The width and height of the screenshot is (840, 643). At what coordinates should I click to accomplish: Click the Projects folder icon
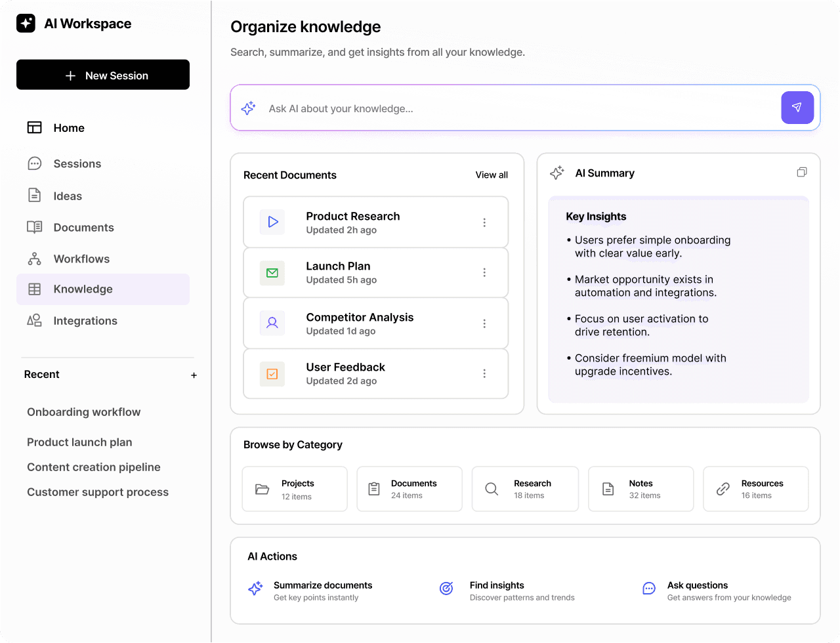262,489
